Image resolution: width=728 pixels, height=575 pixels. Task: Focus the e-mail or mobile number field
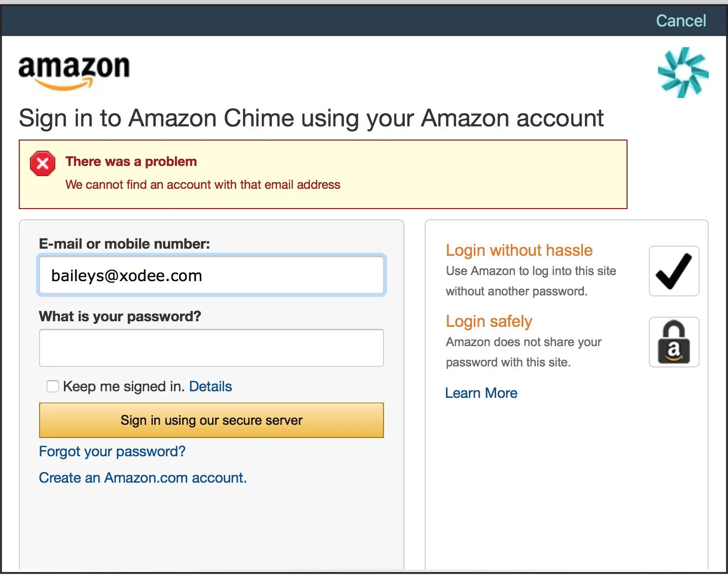[212, 276]
